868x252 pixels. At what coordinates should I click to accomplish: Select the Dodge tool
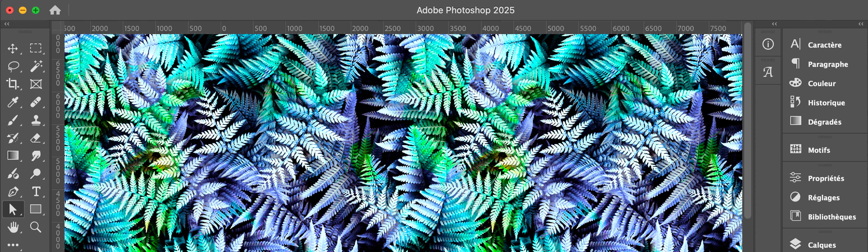pyautogui.click(x=36, y=173)
